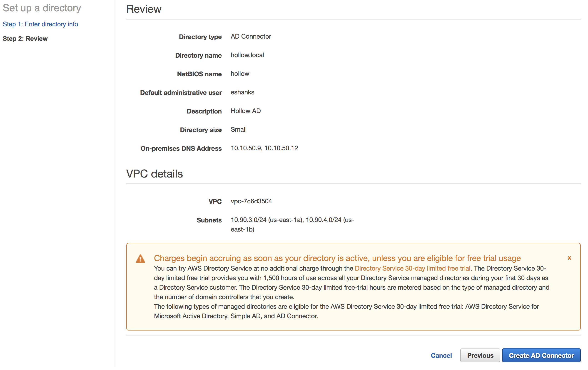Click the eshanks administrative user value
588x370 pixels.
[242, 92]
